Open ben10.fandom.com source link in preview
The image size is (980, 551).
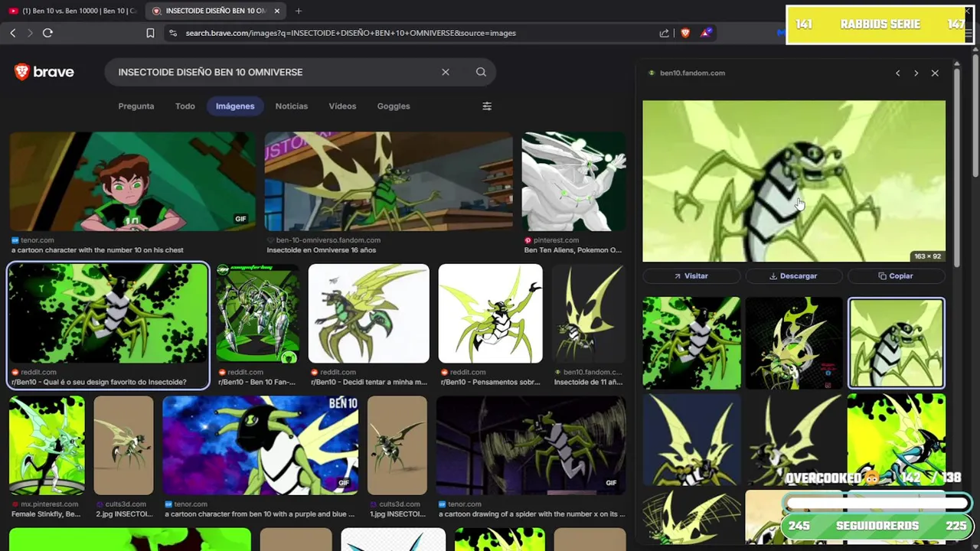[692, 73]
